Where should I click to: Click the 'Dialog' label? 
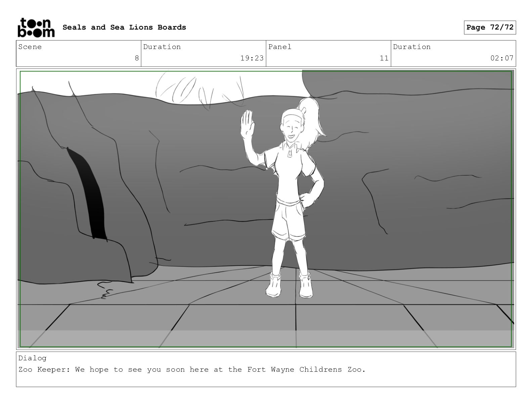click(x=33, y=358)
